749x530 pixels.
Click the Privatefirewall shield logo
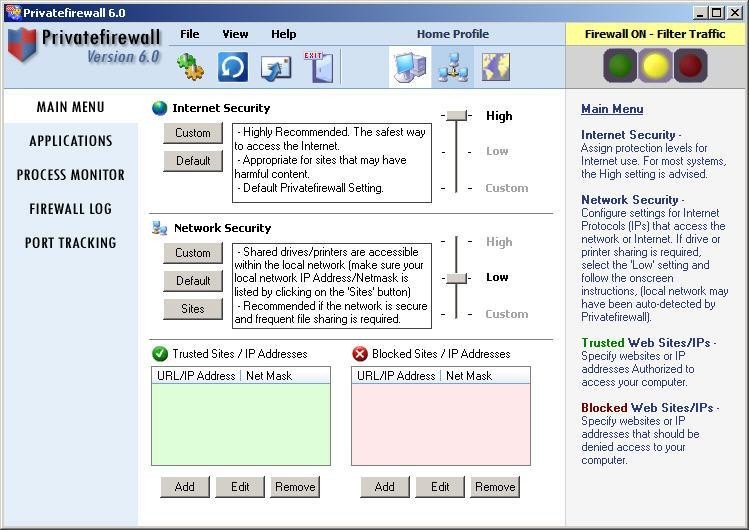click(x=22, y=45)
